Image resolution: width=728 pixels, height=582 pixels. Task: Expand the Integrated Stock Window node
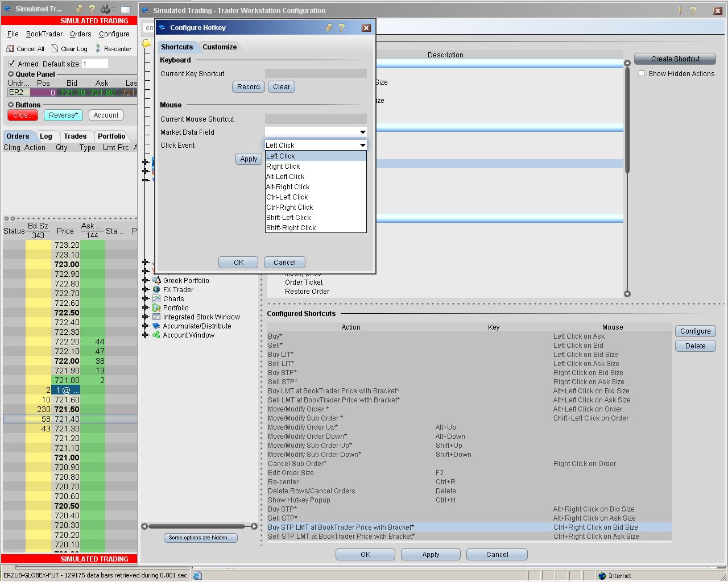pos(146,317)
